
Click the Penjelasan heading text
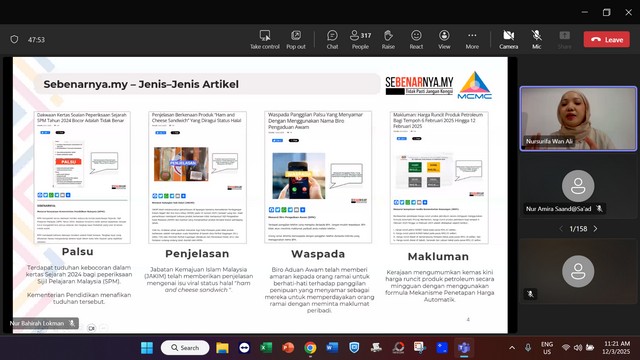pos(197,253)
